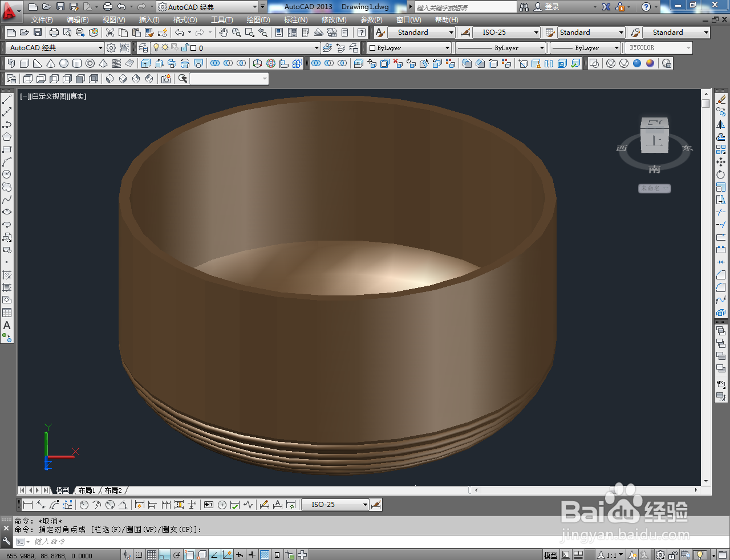
Task: Select the Torus solid tool
Action: pyautogui.click(x=90, y=63)
